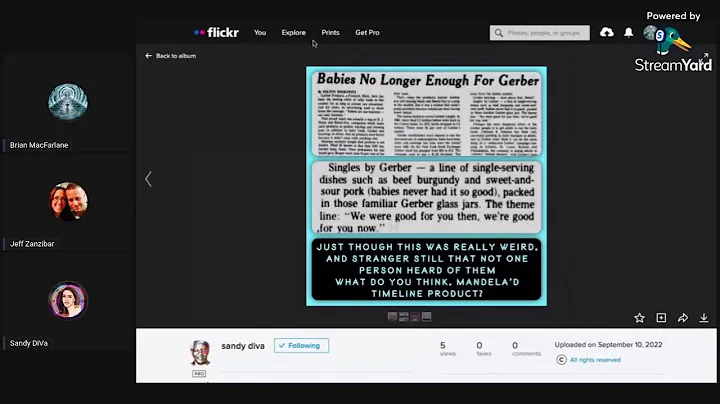
Task: Go back to album link
Action: 170,56
